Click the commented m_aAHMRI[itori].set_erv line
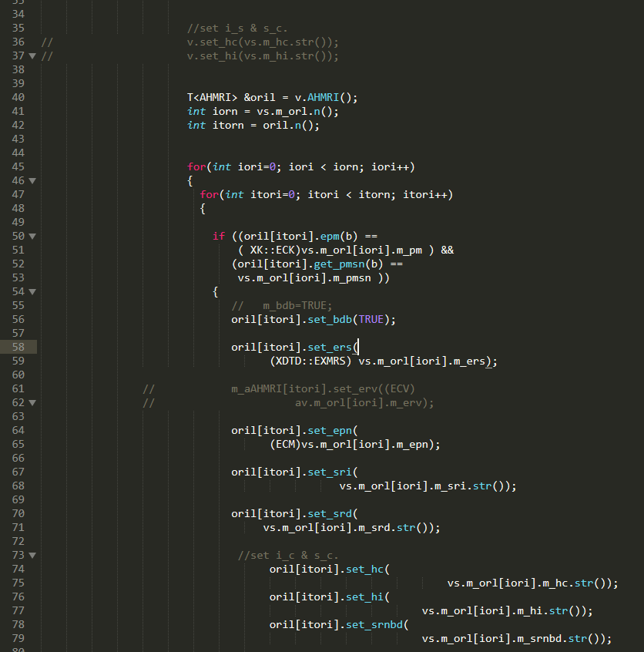Viewport: 644px width, 652px height. click(324, 389)
